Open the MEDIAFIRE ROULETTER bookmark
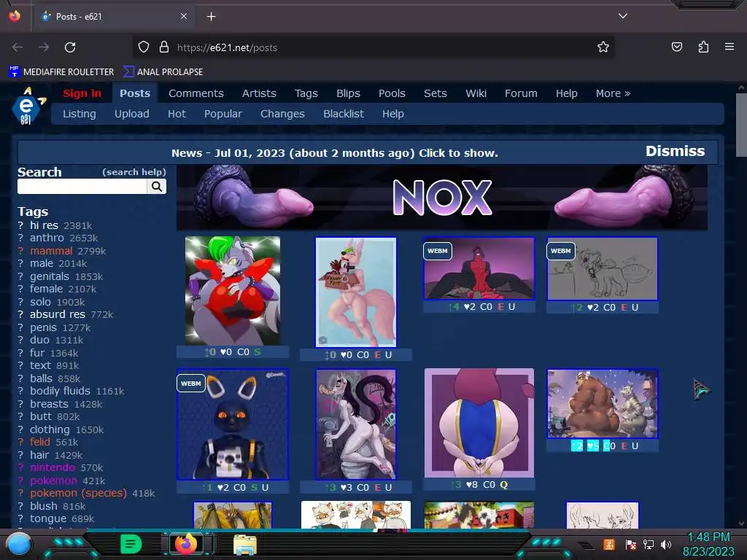The image size is (747, 560). tap(61, 72)
